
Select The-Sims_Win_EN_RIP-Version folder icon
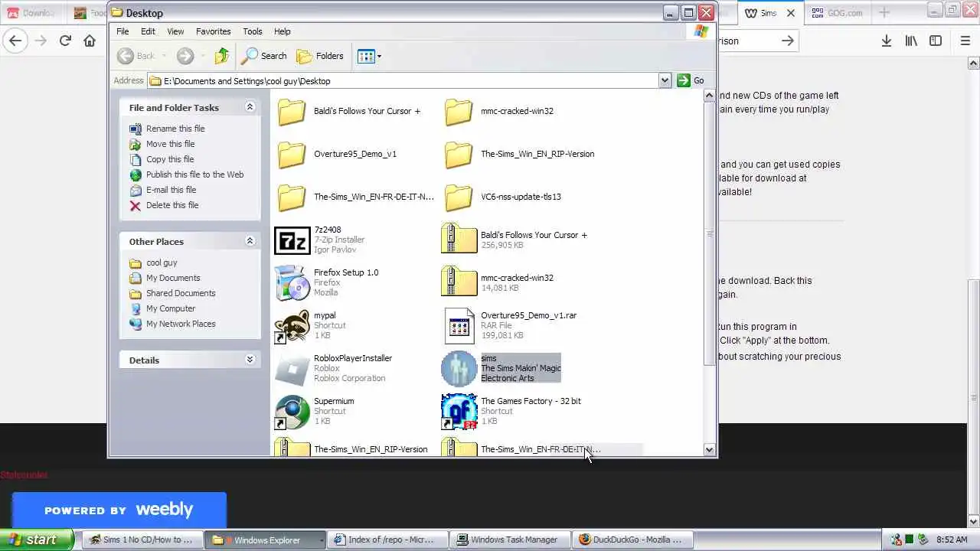point(459,155)
